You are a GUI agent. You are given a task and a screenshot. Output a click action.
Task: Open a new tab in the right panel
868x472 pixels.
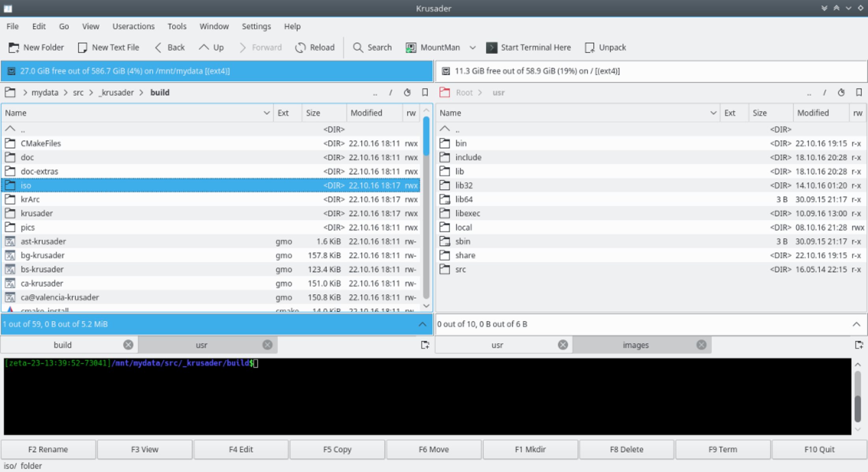tap(859, 345)
